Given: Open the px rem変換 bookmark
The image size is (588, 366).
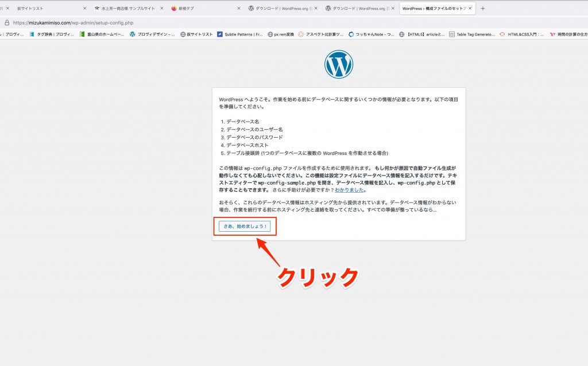Looking at the screenshot, I should point(281,34).
